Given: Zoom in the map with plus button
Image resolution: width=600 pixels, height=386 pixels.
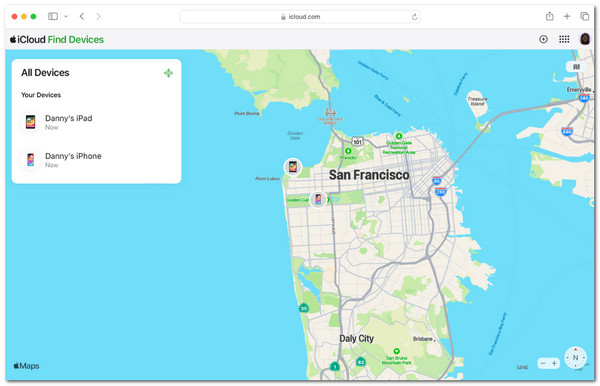Looking at the screenshot, I should pyautogui.click(x=554, y=363).
